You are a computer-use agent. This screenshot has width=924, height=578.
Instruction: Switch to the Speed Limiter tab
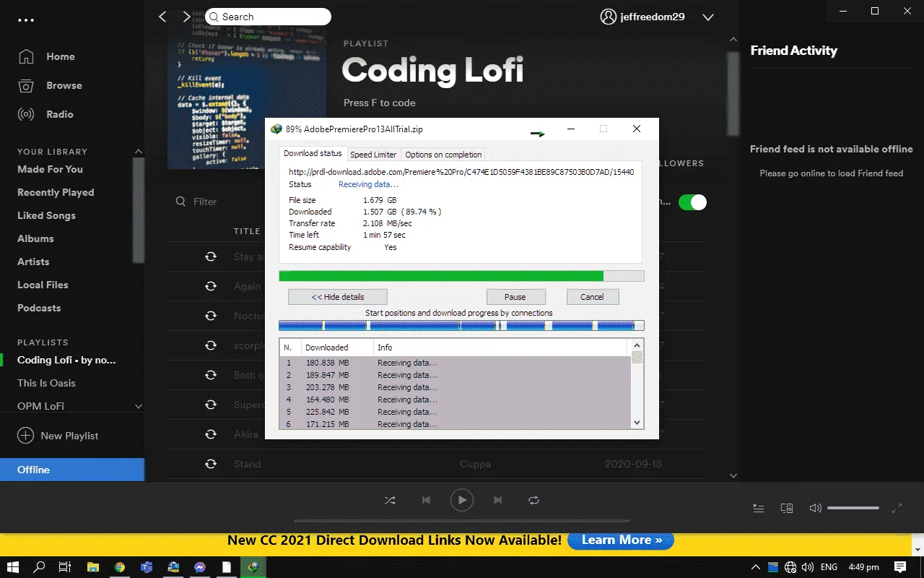point(373,155)
